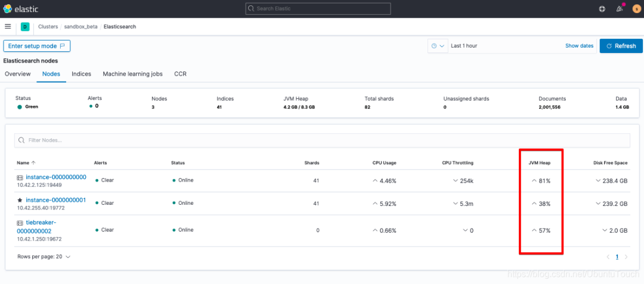Select the Nodes tab
644x284 pixels.
point(51,74)
